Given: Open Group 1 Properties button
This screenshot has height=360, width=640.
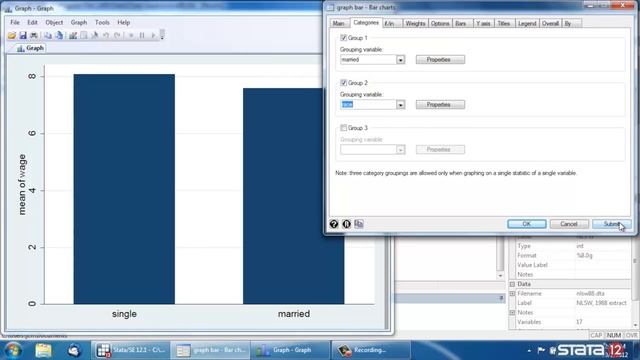Looking at the screenshot, I should (x=440, y=60).
